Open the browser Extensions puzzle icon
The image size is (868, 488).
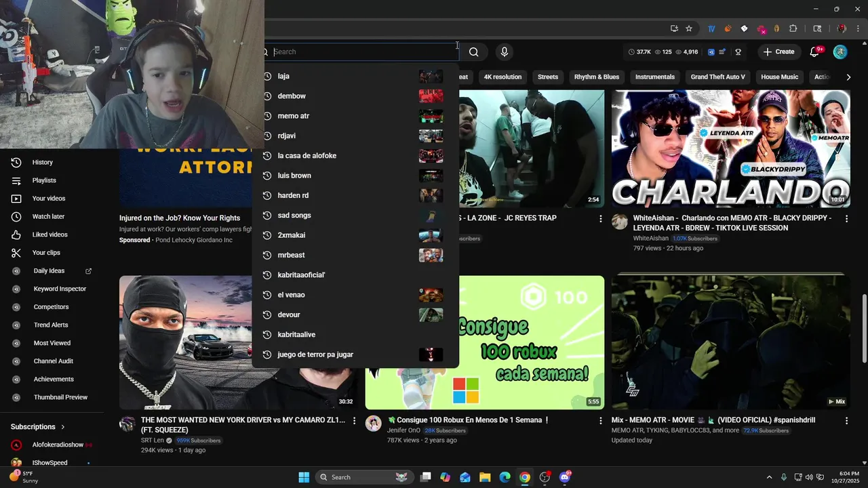[x=793, y=28]
